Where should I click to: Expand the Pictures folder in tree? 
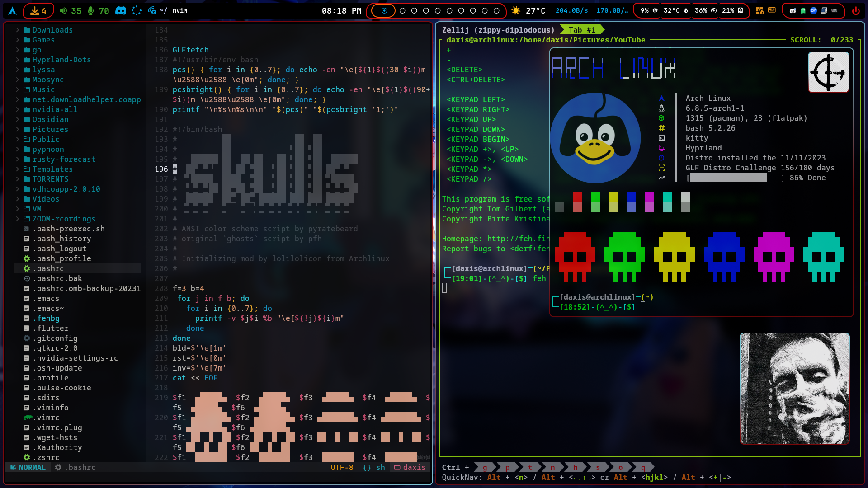pyautogui.click(x=50, y=129)
